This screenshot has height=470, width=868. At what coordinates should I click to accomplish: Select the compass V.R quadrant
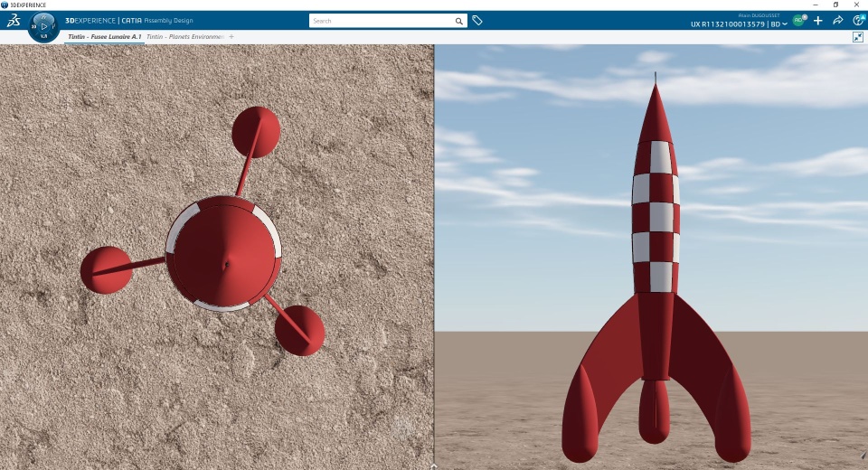[43, 36]
